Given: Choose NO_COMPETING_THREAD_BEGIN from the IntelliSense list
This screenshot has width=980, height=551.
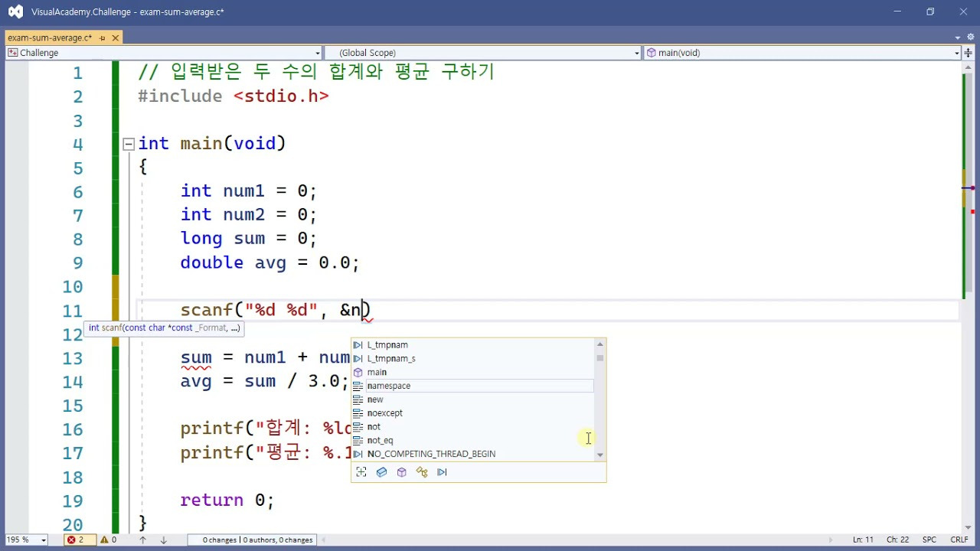Looking at the screenshot, I should click(431, 455).
